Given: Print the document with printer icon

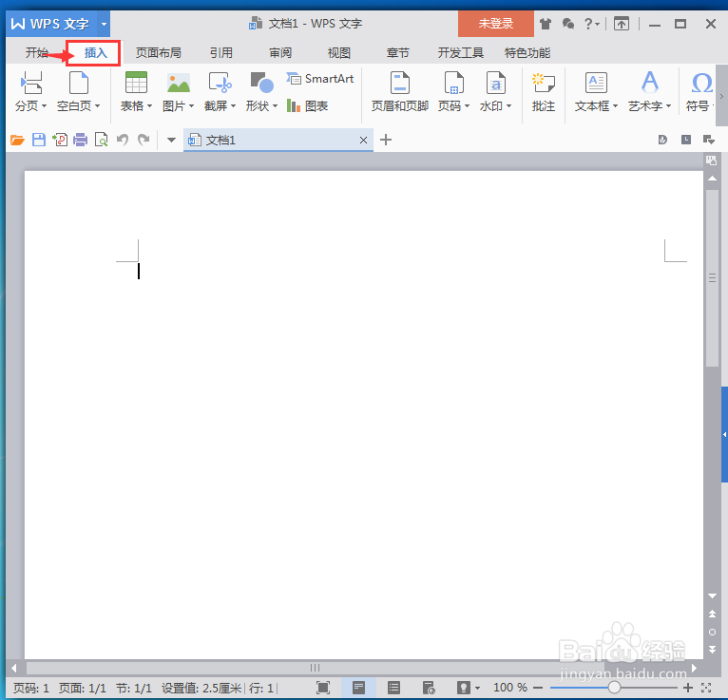Looking at the screenshot, I should (x=81, y=140).
